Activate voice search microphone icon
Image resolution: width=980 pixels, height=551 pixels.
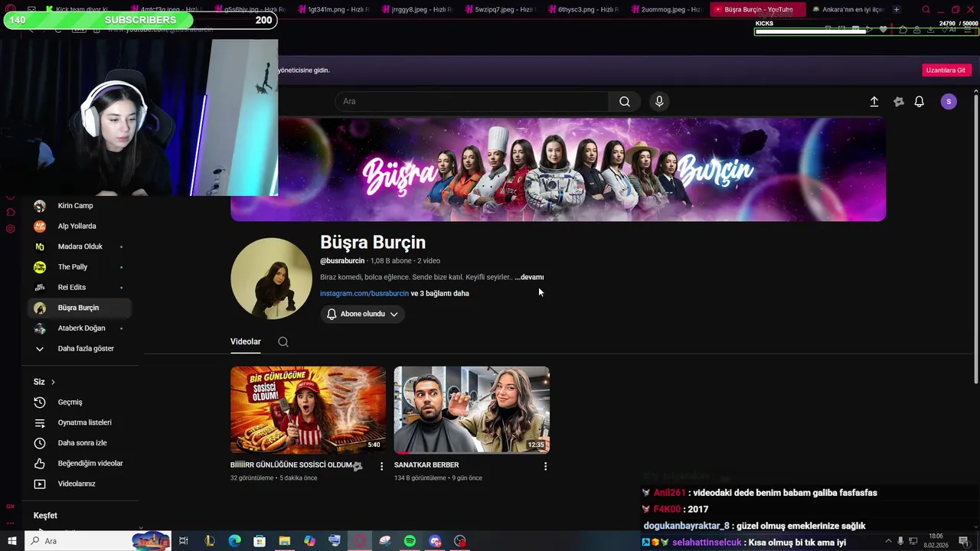click(659, 101)
